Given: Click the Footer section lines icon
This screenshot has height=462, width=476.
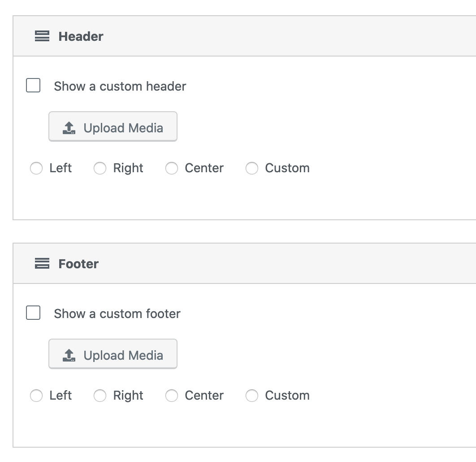Looking at the screenshot, I should [x=42, y=264].
